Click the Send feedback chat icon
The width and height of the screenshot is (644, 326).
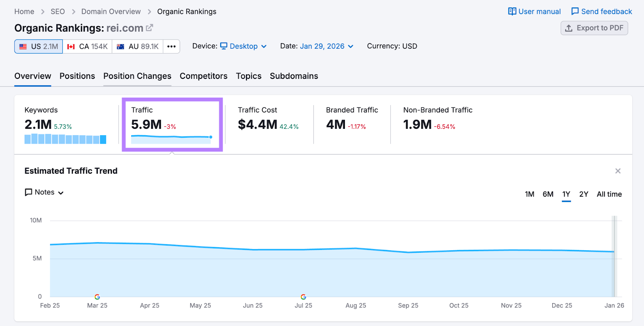coord(575,12)
